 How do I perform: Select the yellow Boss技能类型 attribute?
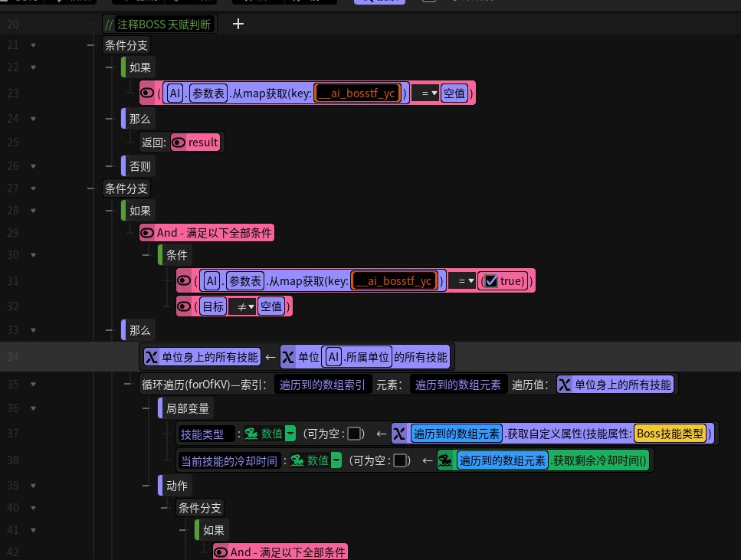(x=670, y=434)
